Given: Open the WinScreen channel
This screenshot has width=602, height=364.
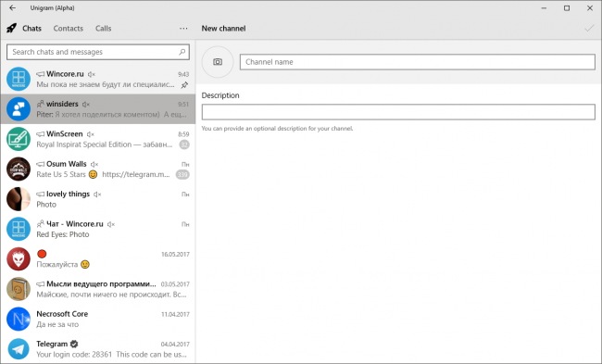Looking at the screenshot, I should pyautogui.click(x=98, y=139).
